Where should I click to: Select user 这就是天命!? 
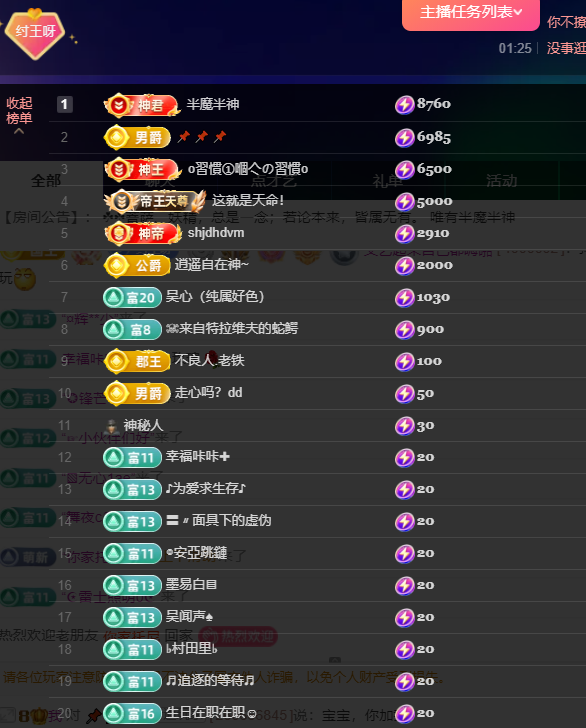248,201
